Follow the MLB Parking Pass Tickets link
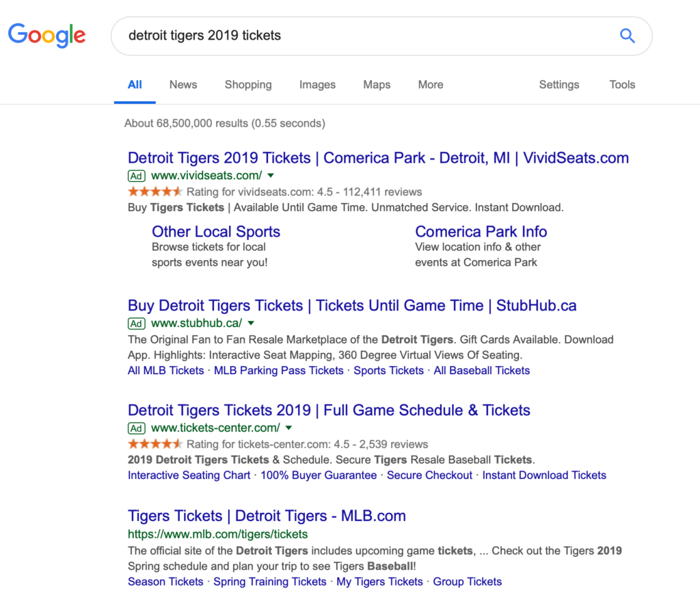Image resolution: width=700 pixels, height=606 pixels. [279, 370]
